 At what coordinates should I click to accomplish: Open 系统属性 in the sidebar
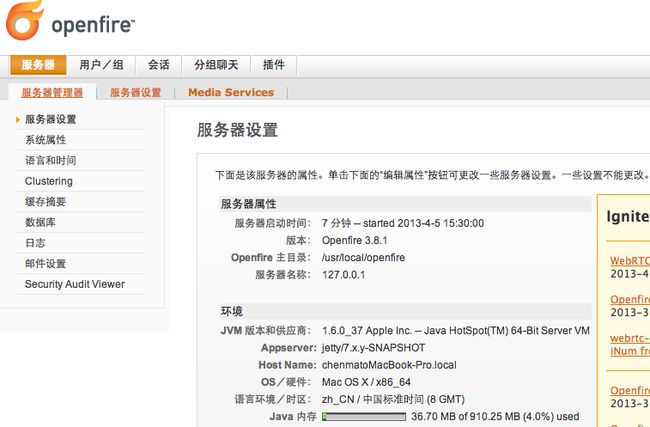point(46,140)
